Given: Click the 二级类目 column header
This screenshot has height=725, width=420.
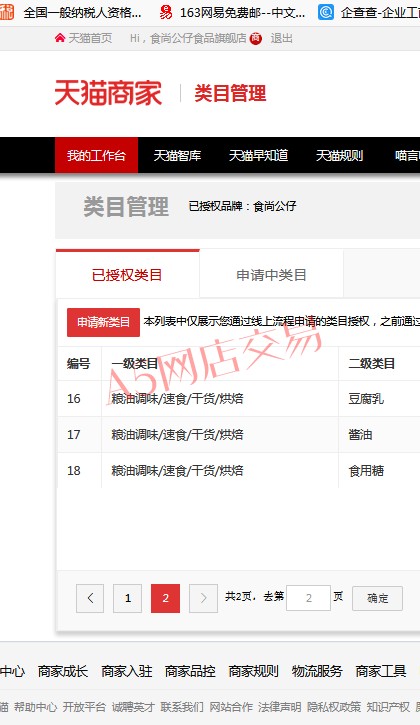Looking at the screenshot, I should point(372,363).
